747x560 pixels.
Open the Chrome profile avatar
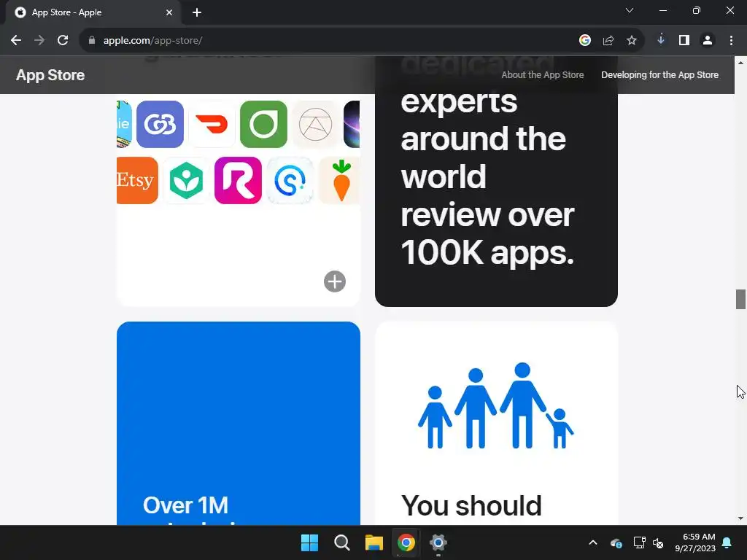point(708,41)
